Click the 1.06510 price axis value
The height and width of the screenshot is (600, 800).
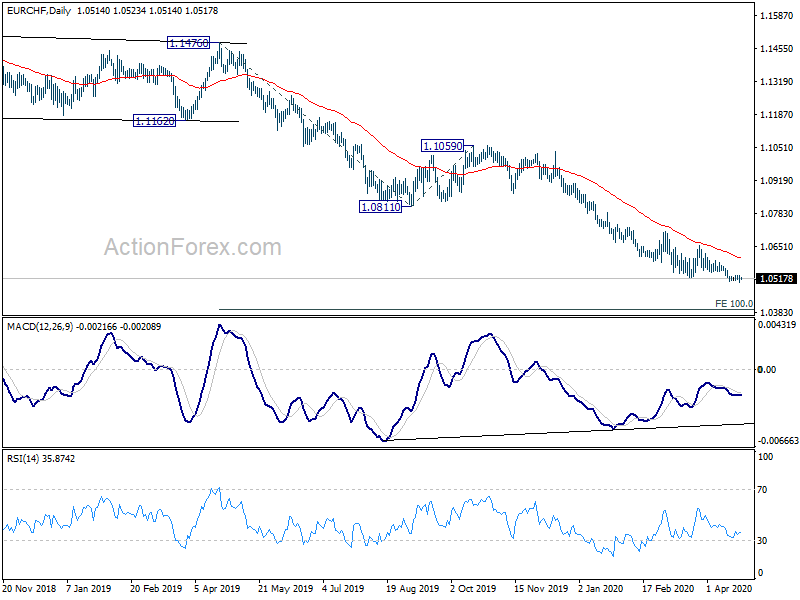coord(777,247)
